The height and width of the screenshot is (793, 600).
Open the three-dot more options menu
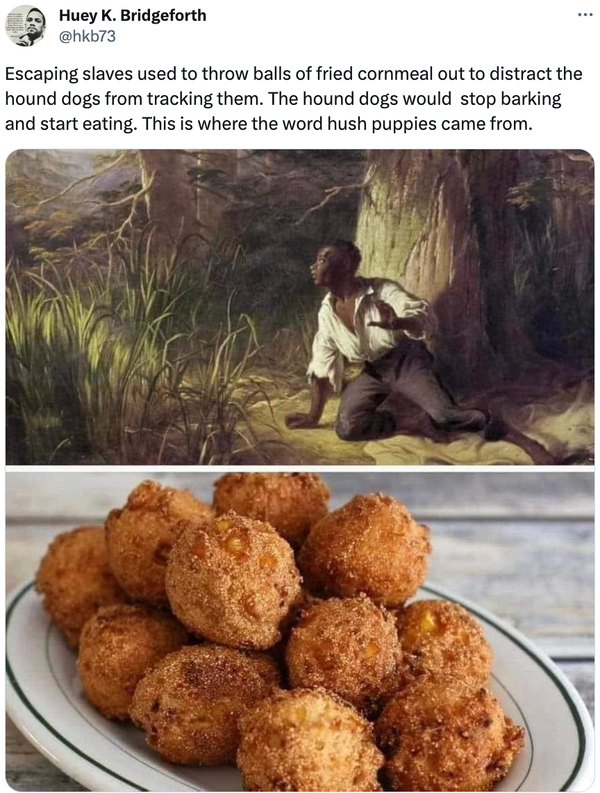coord(585,14)
